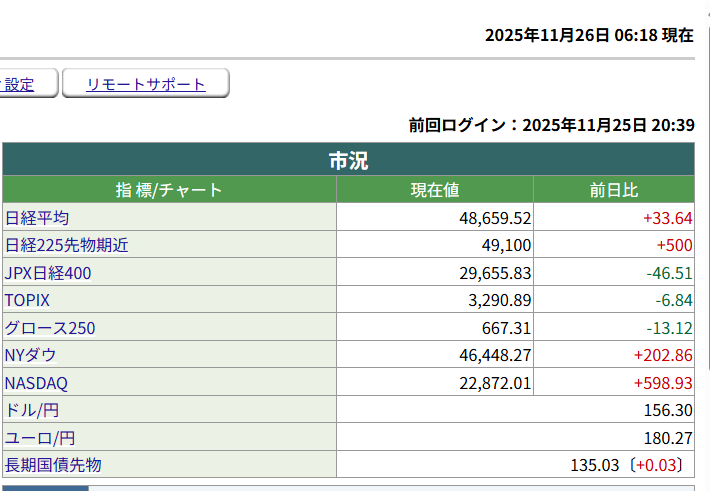Open the ドル/円 exchange rate link
Image resolution: width=710 pixels, height=491 pixels.
(31, 410)
